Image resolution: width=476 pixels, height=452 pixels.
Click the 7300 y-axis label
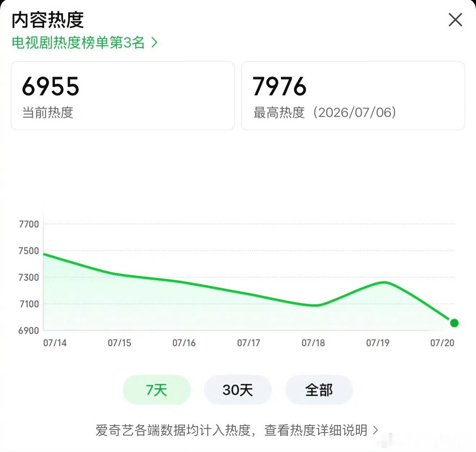click(29, 278)
